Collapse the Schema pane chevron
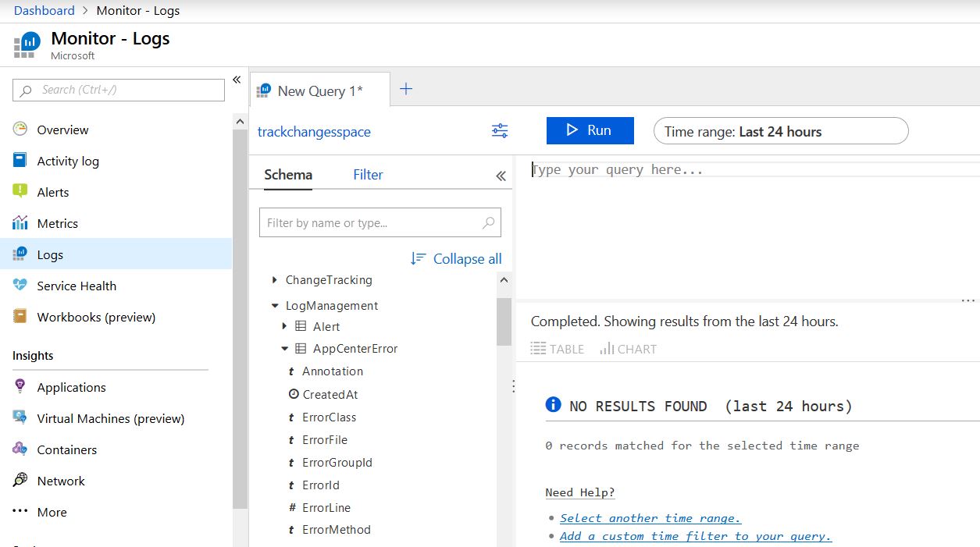The image size is (980, 547). (501, 176)
